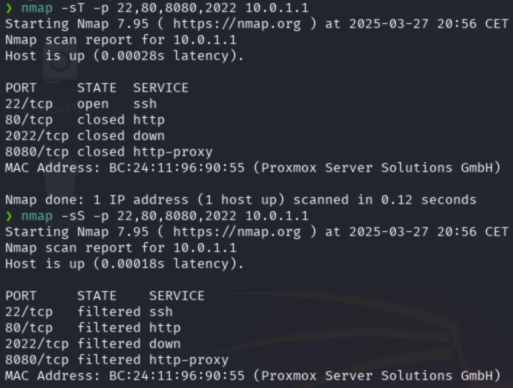
Task: Click the second green prompt arrow
Action: 9,216
